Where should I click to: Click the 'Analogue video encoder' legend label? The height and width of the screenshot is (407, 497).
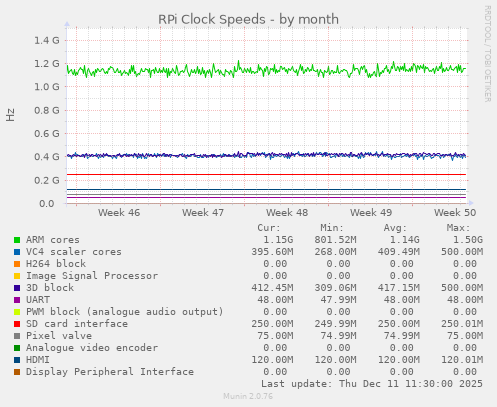coord(92,348)
